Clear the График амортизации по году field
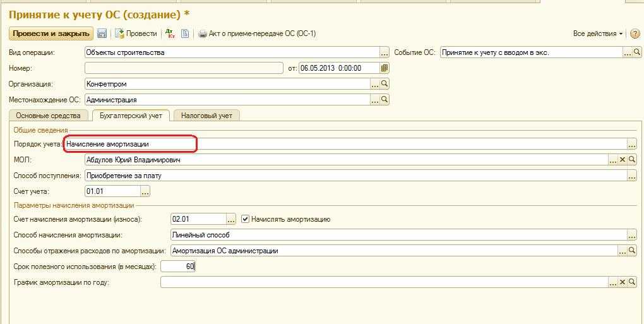 tap(622, 282)
